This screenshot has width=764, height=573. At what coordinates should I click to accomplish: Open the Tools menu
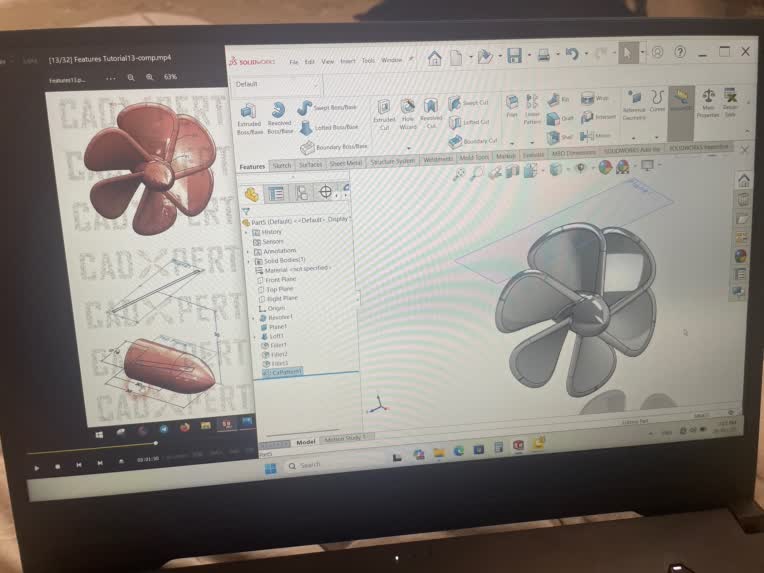coord(368,60)
